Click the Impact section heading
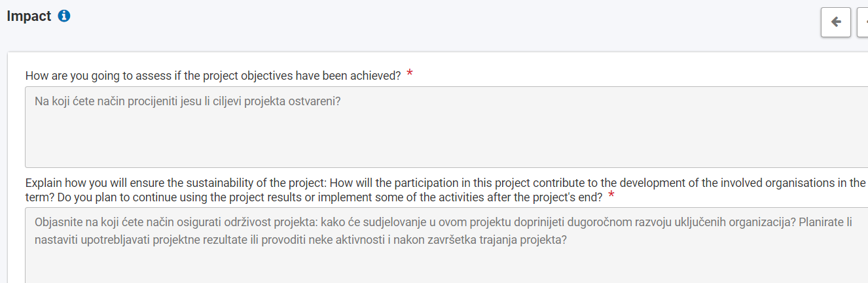This screenshot has height=283, width=868. pyautogui.click(x=29, y=16)
